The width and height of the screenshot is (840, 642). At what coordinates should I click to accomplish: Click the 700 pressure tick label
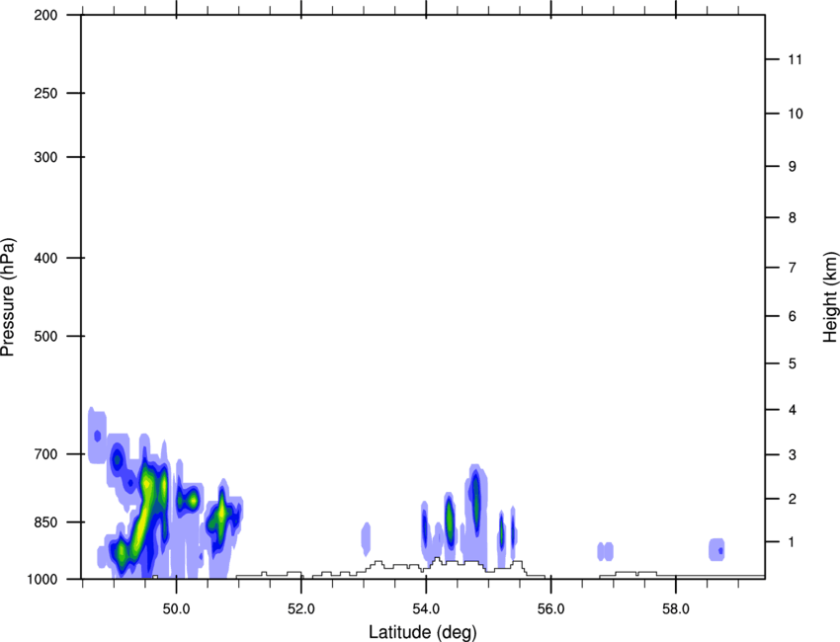pyautogui.click(x=46, y=454)
